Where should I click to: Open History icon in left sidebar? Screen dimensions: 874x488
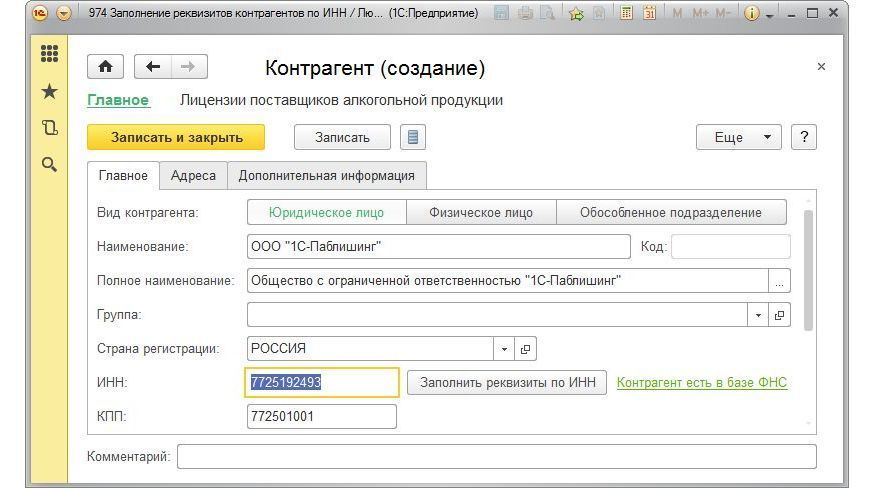pyautogui.click(x=49, y=128)
